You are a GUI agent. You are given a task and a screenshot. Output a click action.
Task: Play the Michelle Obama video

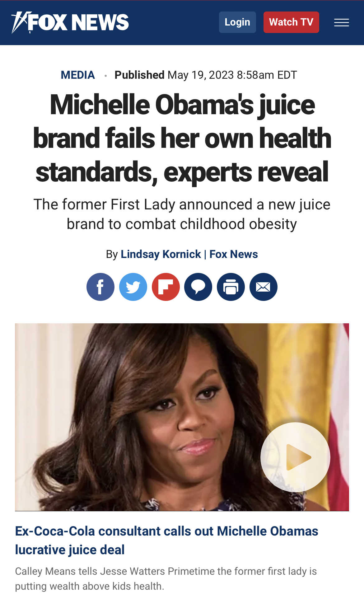click(x=295, y=457)
